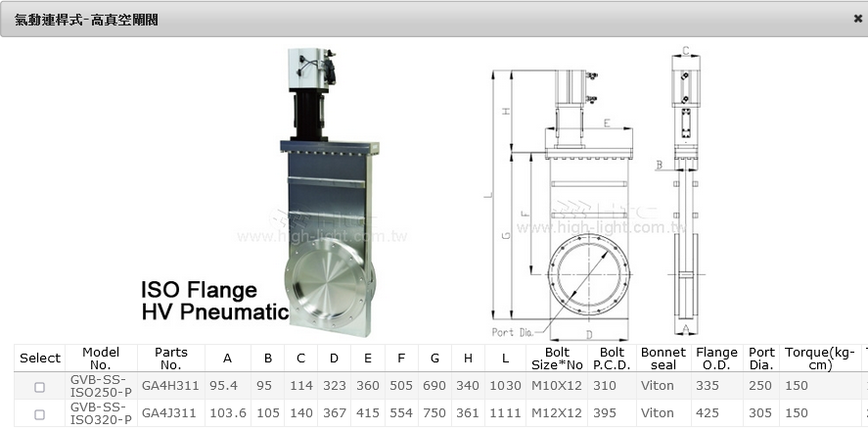Click the Parts No. column header
Viewport: 868px width, 431px height.
[170, 359]
